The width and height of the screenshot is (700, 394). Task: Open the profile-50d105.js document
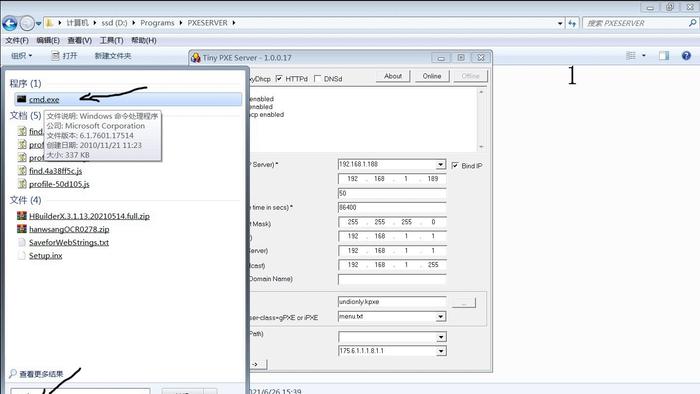[x=59, y=184]
